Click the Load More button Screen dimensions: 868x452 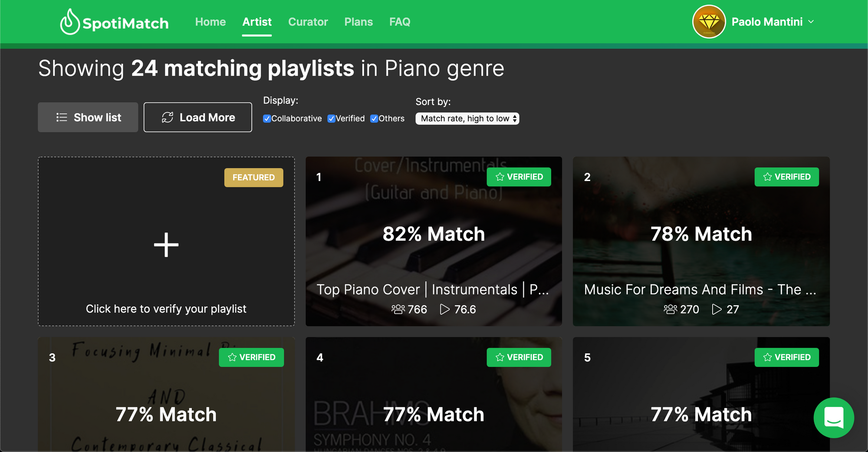click(x=198, y=117)
